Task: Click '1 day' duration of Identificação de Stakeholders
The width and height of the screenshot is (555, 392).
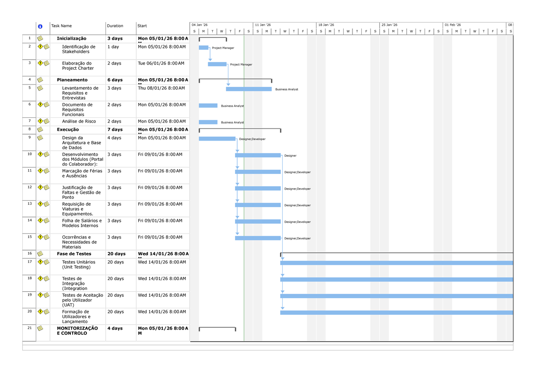Action: coord(113,47)
